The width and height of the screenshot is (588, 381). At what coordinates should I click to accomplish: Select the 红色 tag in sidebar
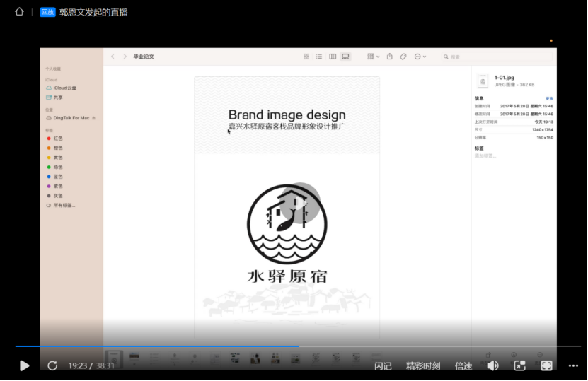click(58, 139)
